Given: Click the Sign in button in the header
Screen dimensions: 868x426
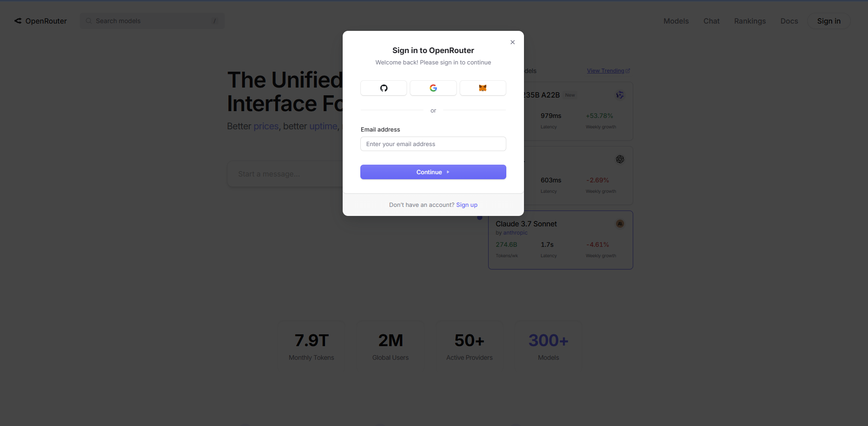Looking at the screenshot, I should [x=829, y=21].
